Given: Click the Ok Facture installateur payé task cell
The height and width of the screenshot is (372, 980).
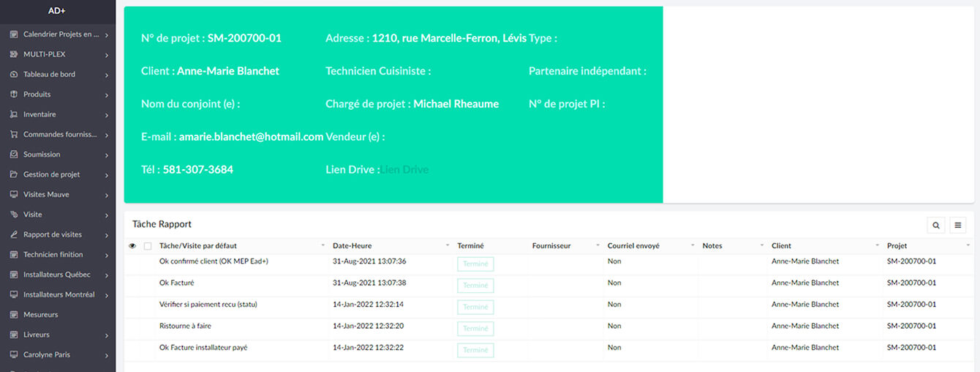Looking at the screenshot, I should (x=203, y=348).
